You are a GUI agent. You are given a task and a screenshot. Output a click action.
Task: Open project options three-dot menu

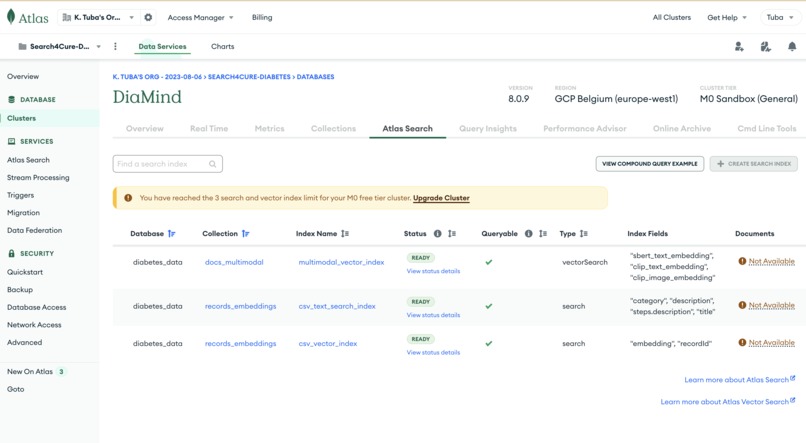(115, 46)
